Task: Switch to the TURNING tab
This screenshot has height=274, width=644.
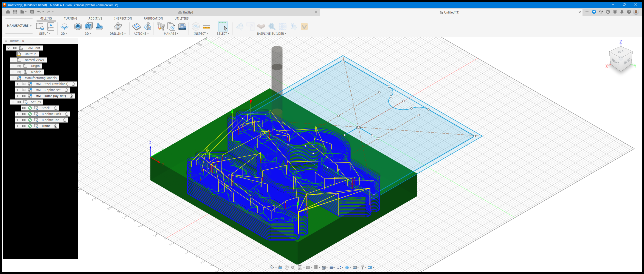Action: coord(70,18)
